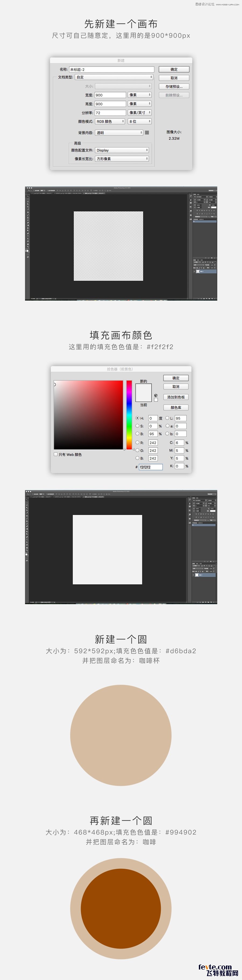Image resolution: width=242 pixels, height=980 pixels.
Task: Click the filled light gray canvas in Photoshop
Action: pyautogui.click(x=107, y=549)
